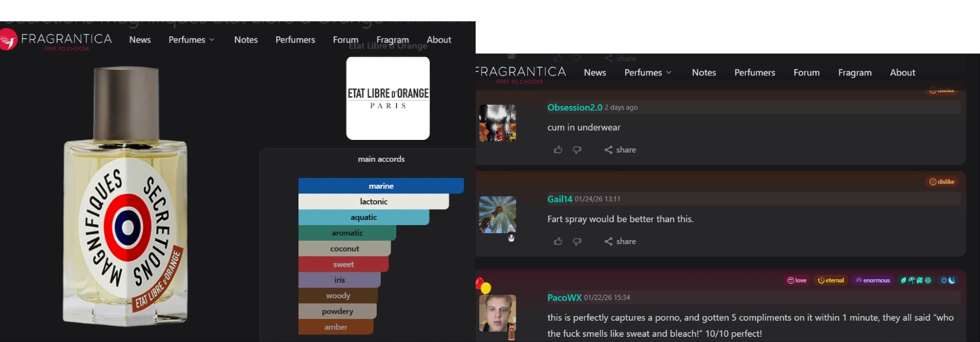Go to Notes in perfume page navbar
Screen dimensions: 980x342
click(x=246, y=40)
